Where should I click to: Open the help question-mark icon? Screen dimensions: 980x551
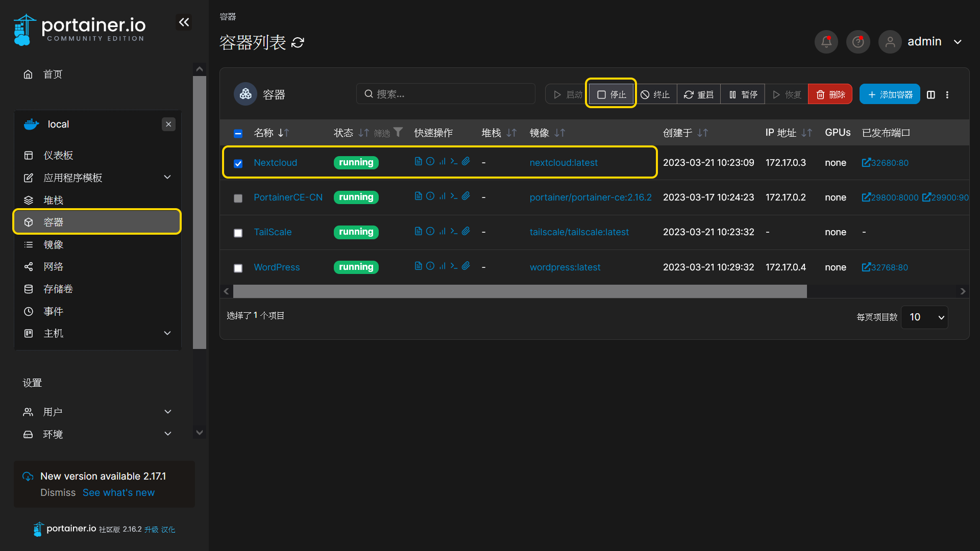(858, 42)
